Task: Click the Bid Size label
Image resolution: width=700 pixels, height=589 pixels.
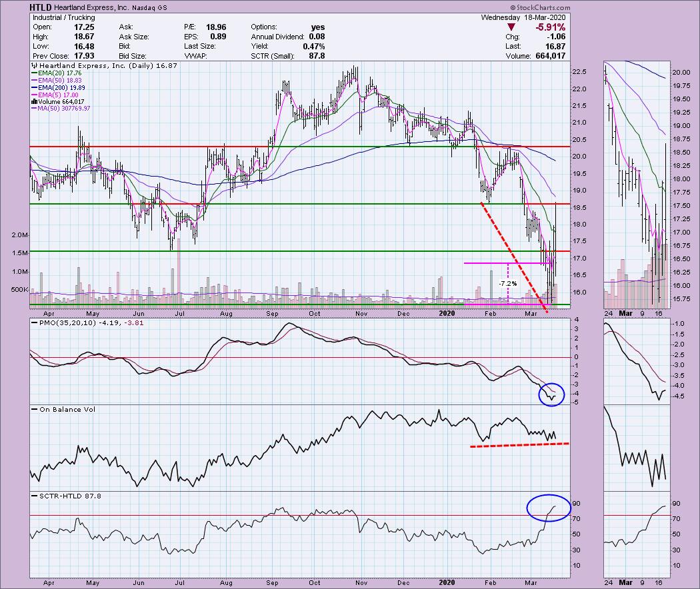Action: pos(133,56)
